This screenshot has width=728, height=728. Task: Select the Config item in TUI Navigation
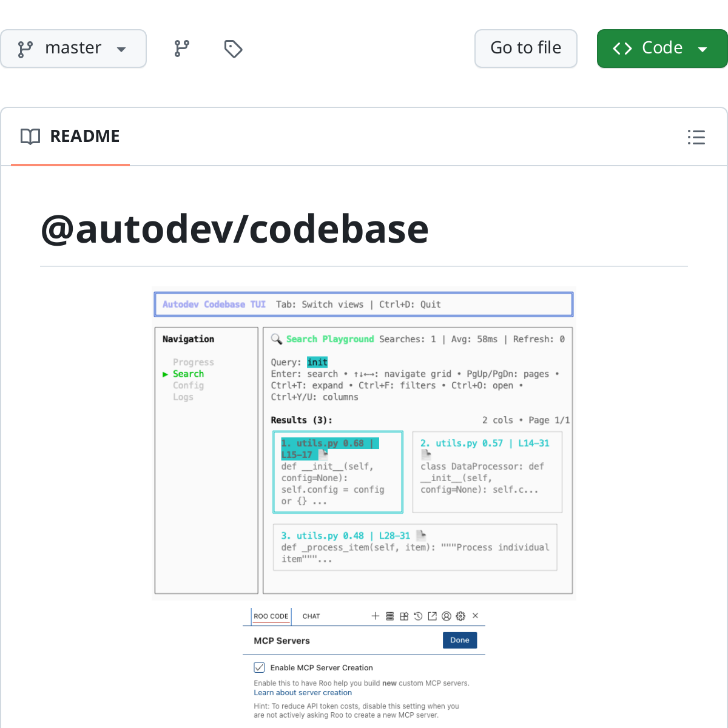188,385
